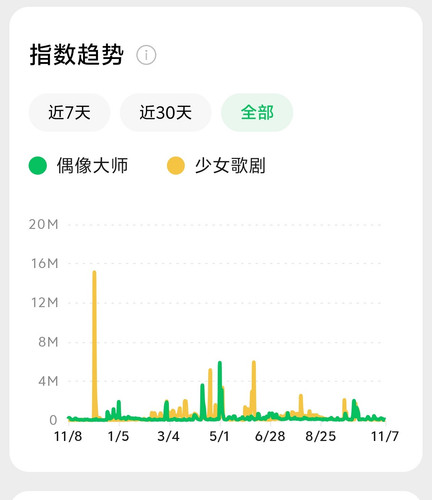Click the 16M y-axis label

click(45, 264)
